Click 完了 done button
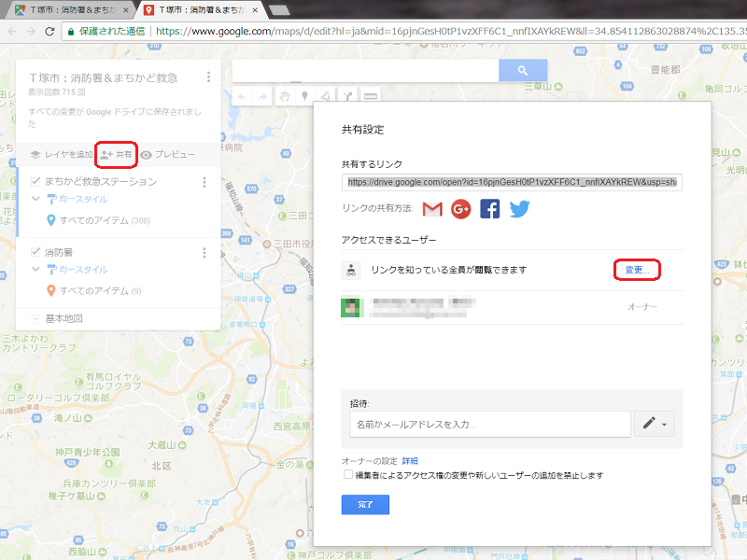The height and width of the screenshot is (560, 747). (x=365, y=505)
